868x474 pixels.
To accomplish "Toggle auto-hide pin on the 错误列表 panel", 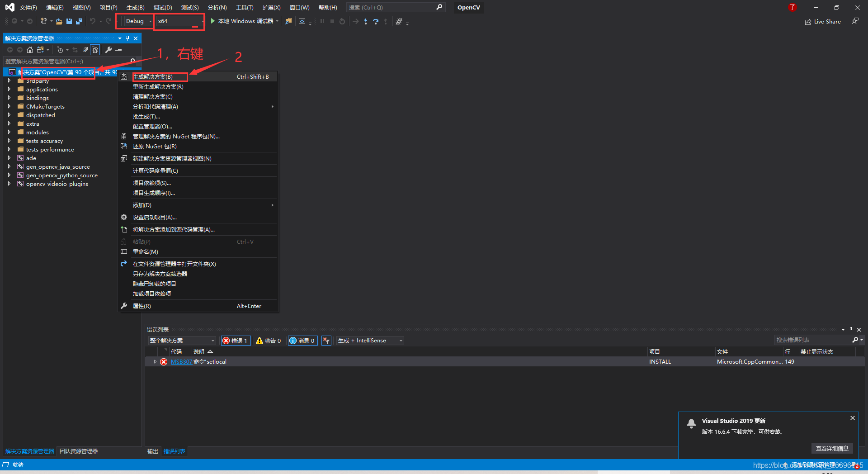I will coord(851,330).
